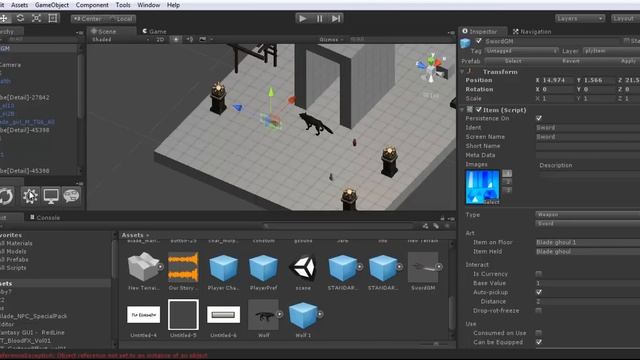Toggle the Auto-pickup checkbox
Image resolution: width=640 pixels, height=360 pixels.
[539, 292]
